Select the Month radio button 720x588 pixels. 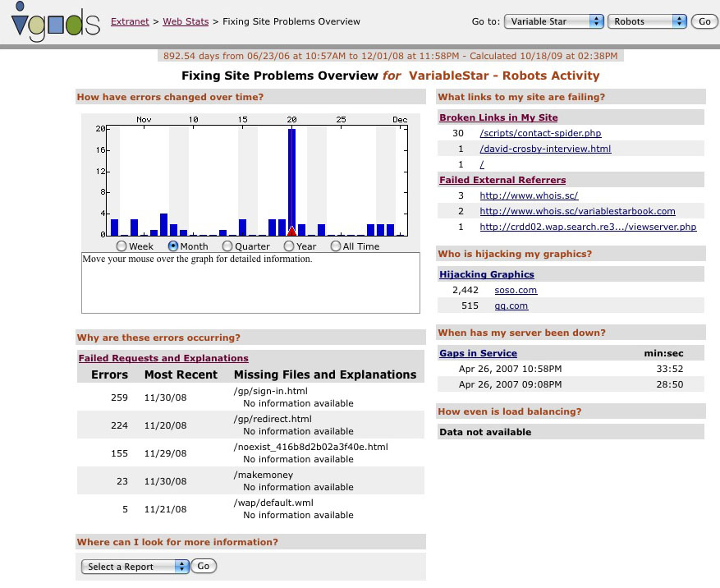(173, 246)
